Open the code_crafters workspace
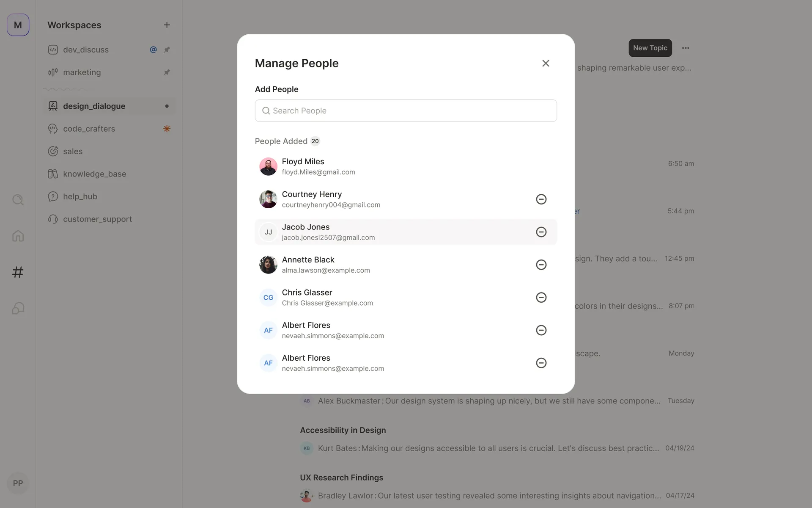This screenshot has width=812, height=508. point(109,129)
